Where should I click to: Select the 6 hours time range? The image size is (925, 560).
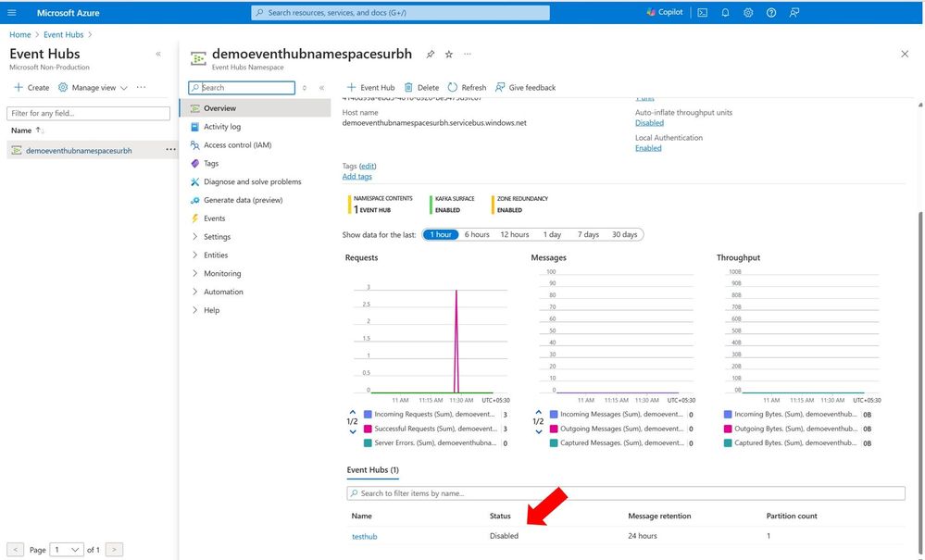477,234
